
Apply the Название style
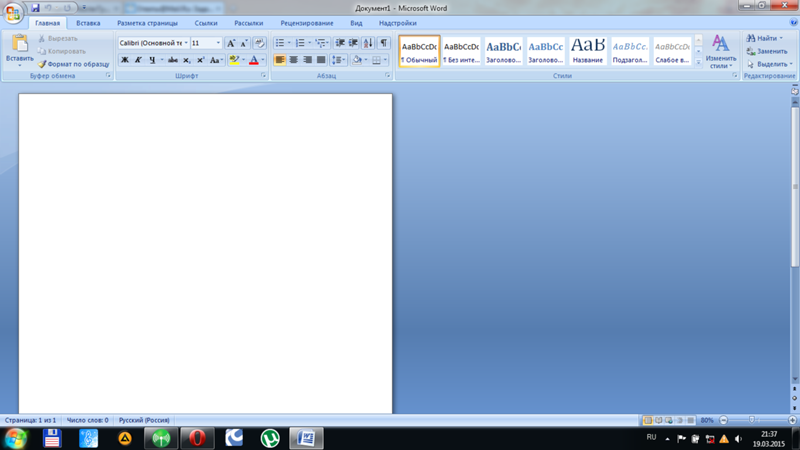tap(588, 51)
